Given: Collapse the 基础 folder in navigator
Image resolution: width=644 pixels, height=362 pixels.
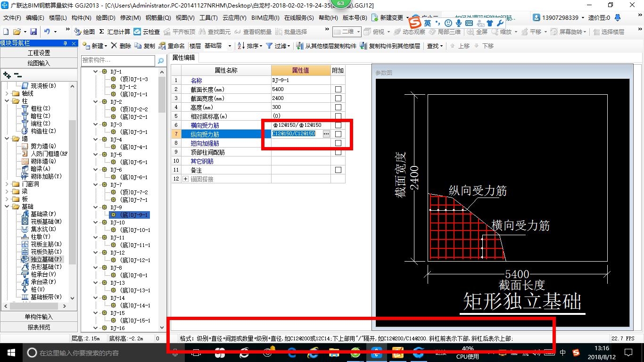Looking at the screenshot, I should pyautogui.click(x=7, y=206).
